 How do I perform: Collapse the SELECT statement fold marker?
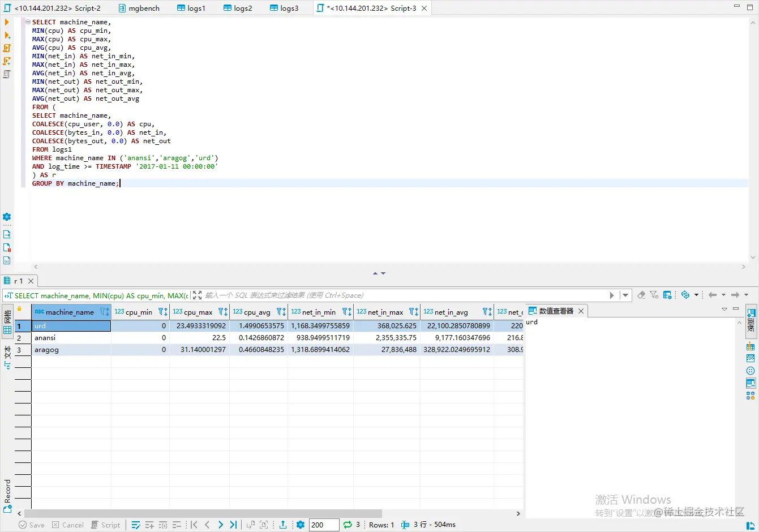coord(28,22)
